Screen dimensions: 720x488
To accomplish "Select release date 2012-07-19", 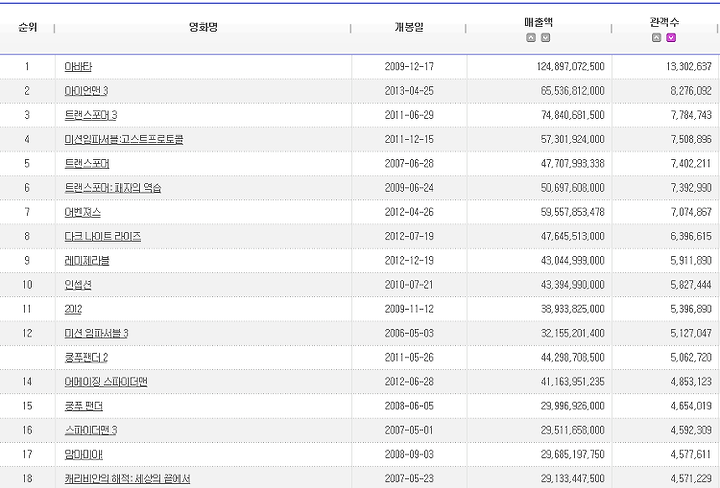I will tap(409, 236).
